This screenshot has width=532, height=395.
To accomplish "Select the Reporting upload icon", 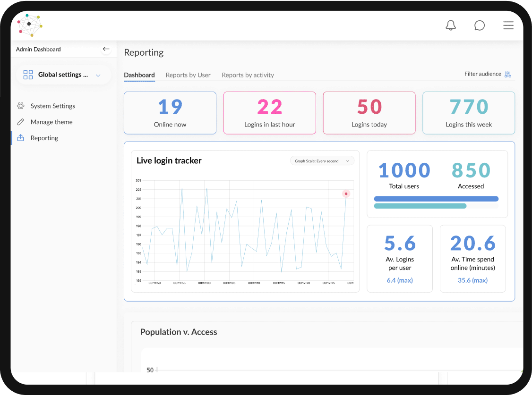I will [21, 138].
